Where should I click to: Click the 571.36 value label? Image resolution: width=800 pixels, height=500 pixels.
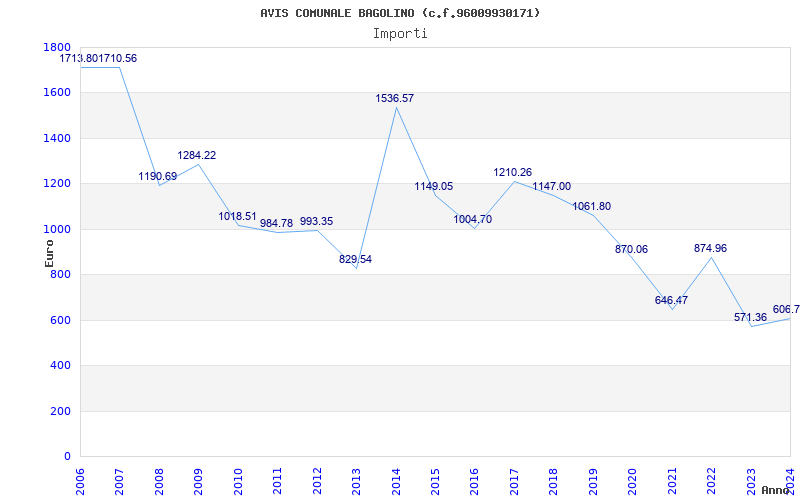[751, 317]
